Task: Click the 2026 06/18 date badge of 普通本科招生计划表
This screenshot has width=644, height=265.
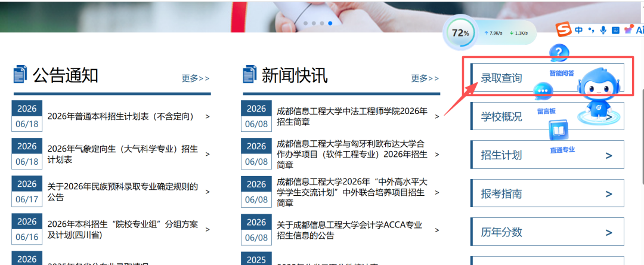Action: (x=27, y=116)
